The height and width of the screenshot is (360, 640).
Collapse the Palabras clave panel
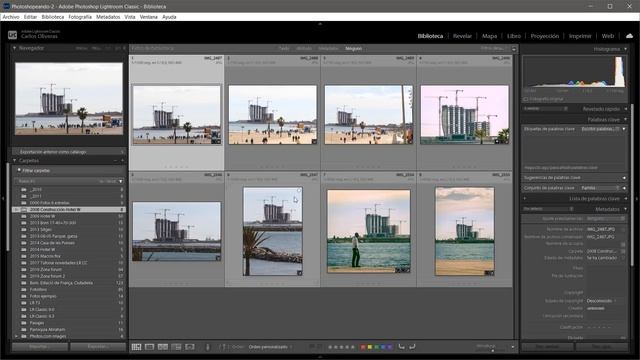625,120
